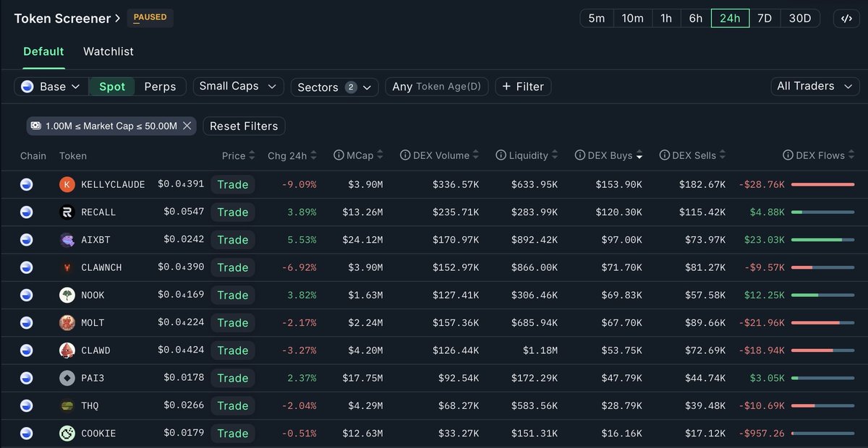Image resolution: width=868 pixels, height=448 pixels.
Task: Click info icon beside MCap header
Action: tap(339, 155)
